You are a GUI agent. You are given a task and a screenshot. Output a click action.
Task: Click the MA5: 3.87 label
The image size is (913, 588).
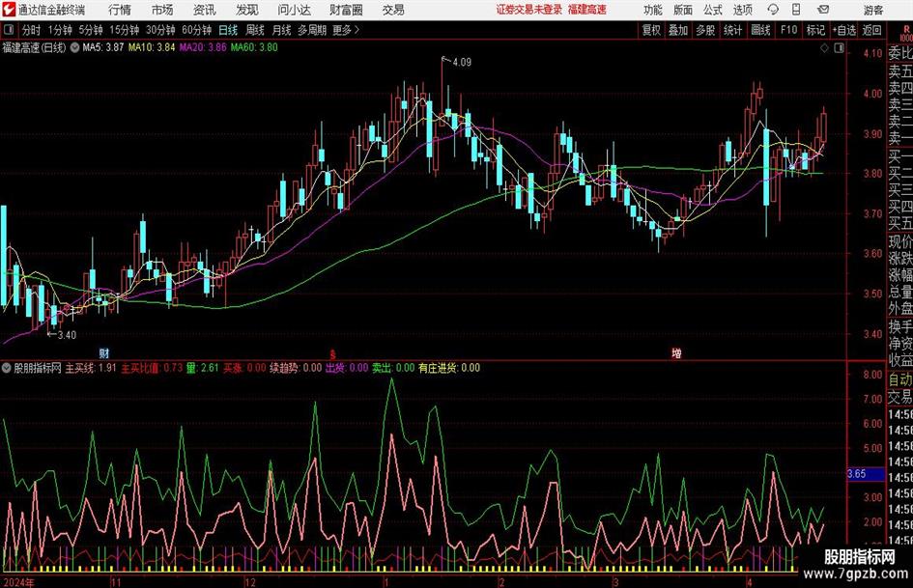point(103,47)
